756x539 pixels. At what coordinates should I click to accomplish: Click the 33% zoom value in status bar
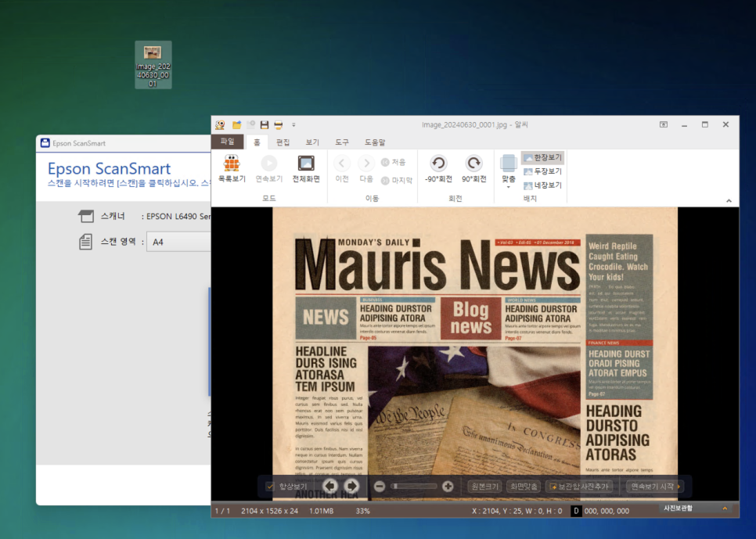tap(362, 511)
